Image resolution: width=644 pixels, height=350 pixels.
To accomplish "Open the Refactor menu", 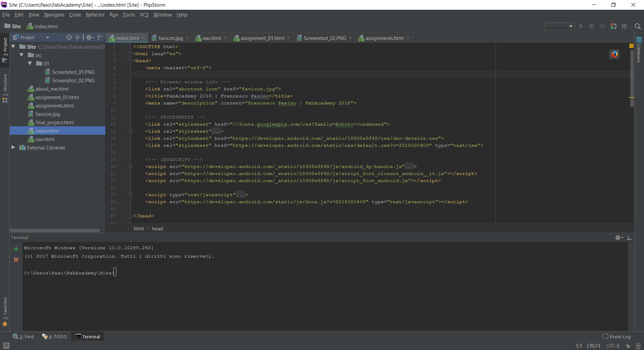I will coord(95,14).
